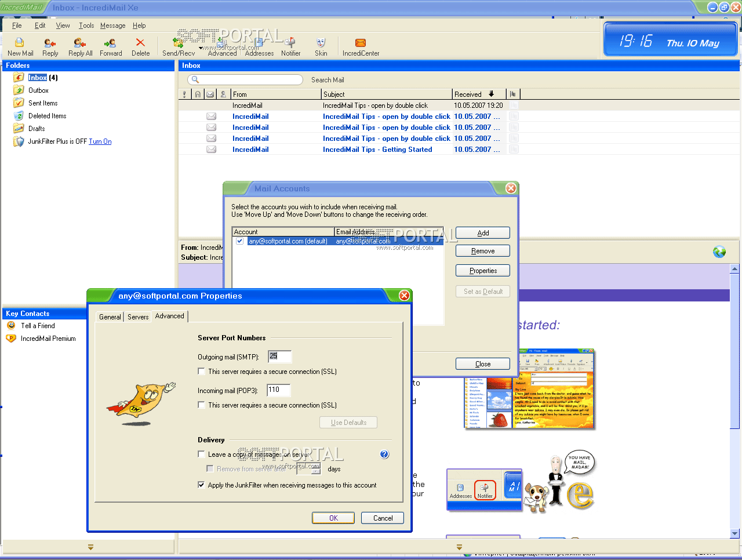Click the collapse arrow below preview pane
742x560 pixels.
coord(459,547)
